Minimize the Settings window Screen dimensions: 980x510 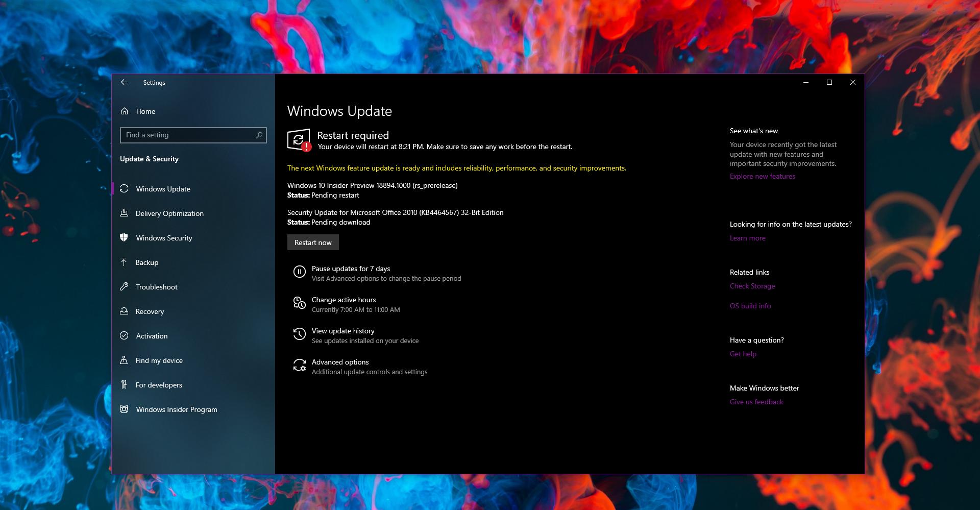click(806, 82)
